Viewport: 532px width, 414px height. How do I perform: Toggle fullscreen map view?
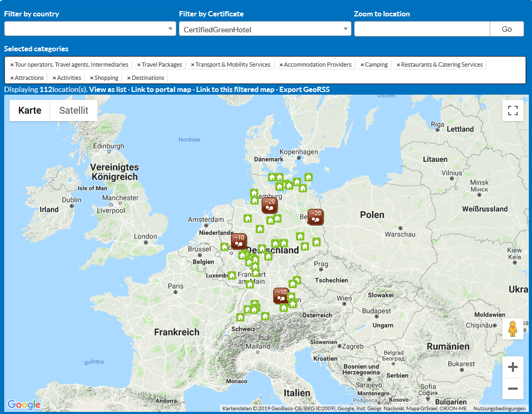[x=512, y=111]
